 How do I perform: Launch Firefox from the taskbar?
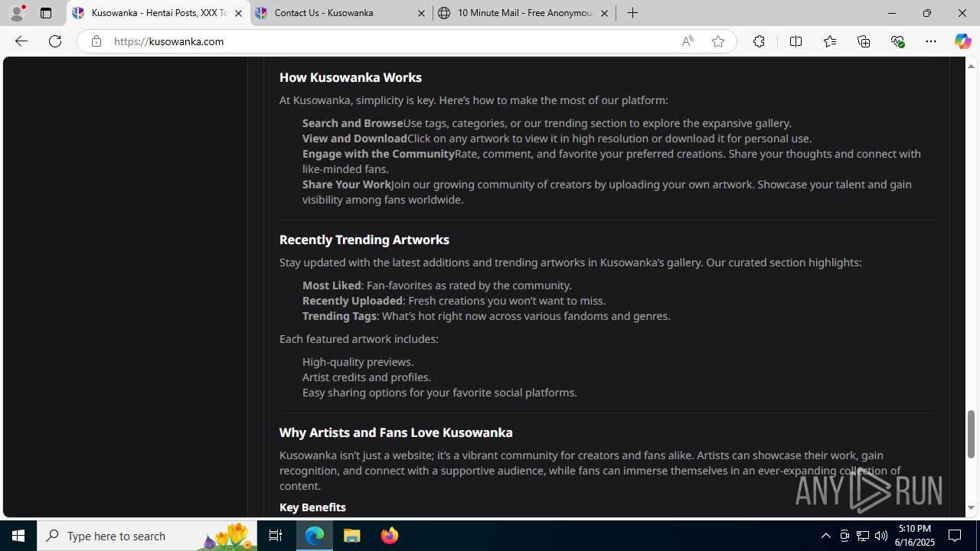(389, 536)
